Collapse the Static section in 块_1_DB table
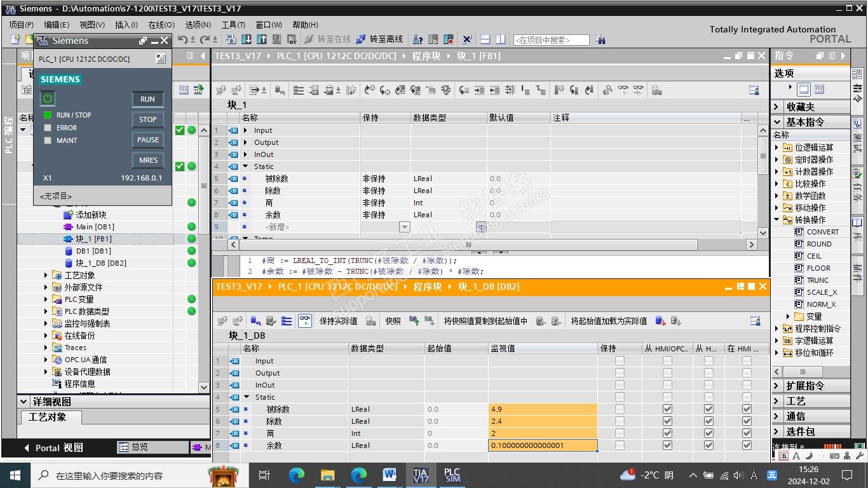Viewport: 868px width, 488px height. coord(247,397)
